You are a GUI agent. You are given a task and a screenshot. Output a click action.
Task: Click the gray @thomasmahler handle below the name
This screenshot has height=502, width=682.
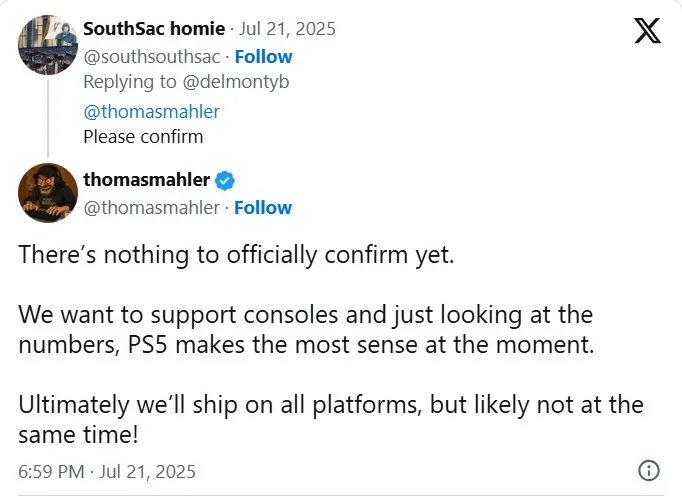[x=151, y=208]
